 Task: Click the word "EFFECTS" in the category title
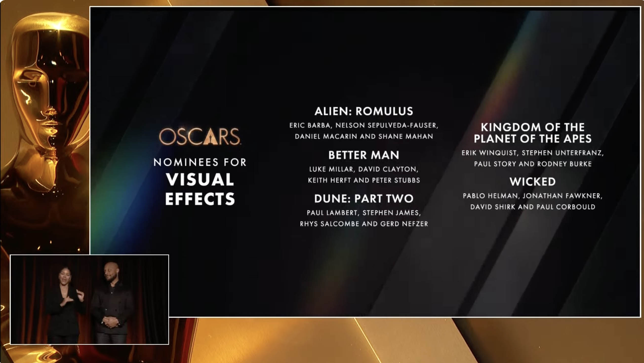pyautogui.click(x=200, y=198)
